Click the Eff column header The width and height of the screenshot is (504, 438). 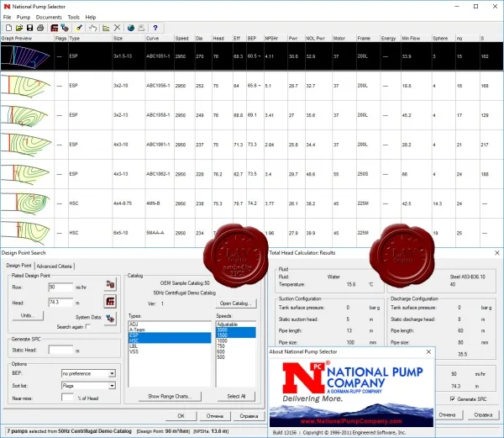pyautogui.click(x=239, y=39)
